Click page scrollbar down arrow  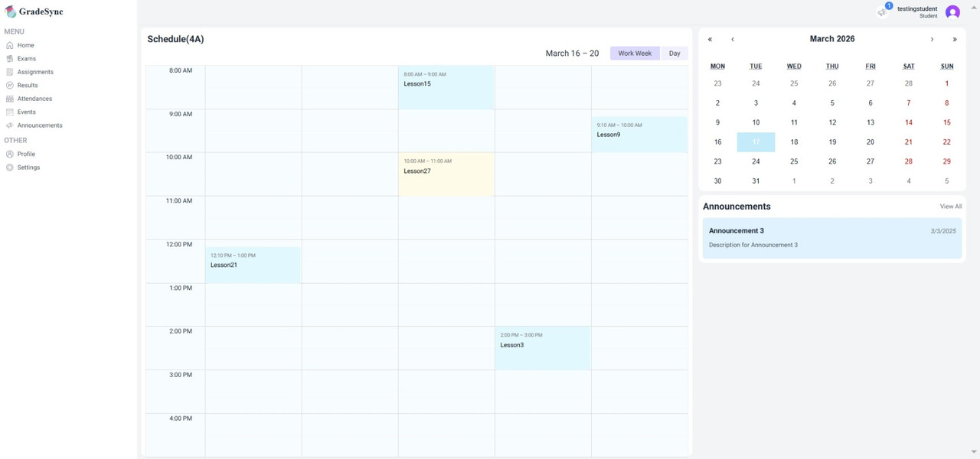pyautogui.click(x=975, y=453)
